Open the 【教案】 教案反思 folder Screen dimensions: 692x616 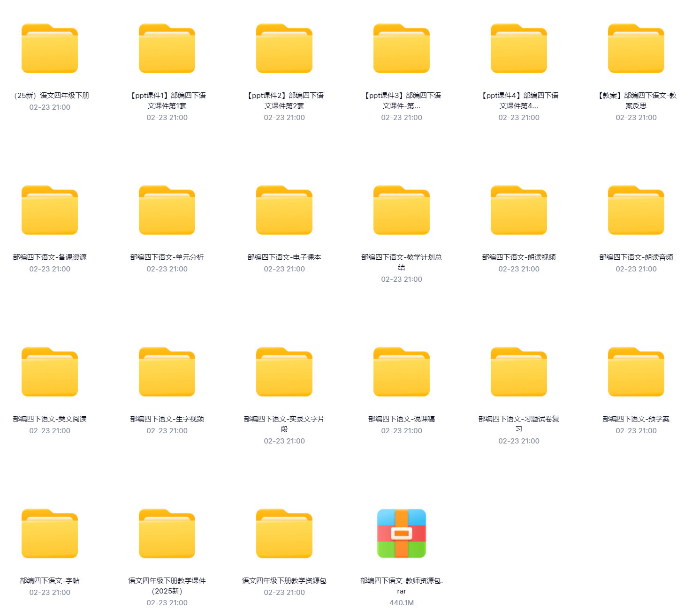tap(636, 49)
